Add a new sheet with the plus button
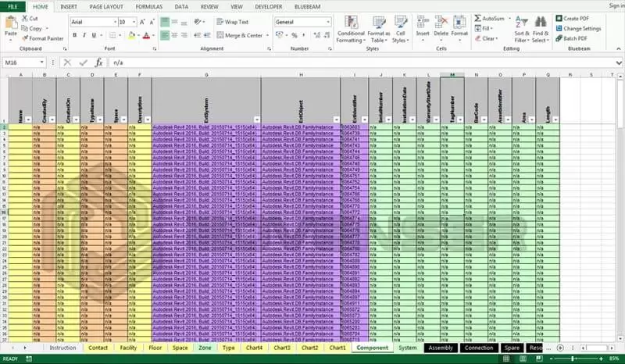Image resolution: width=625 pixels, height=364 pixels. (560, 348)
